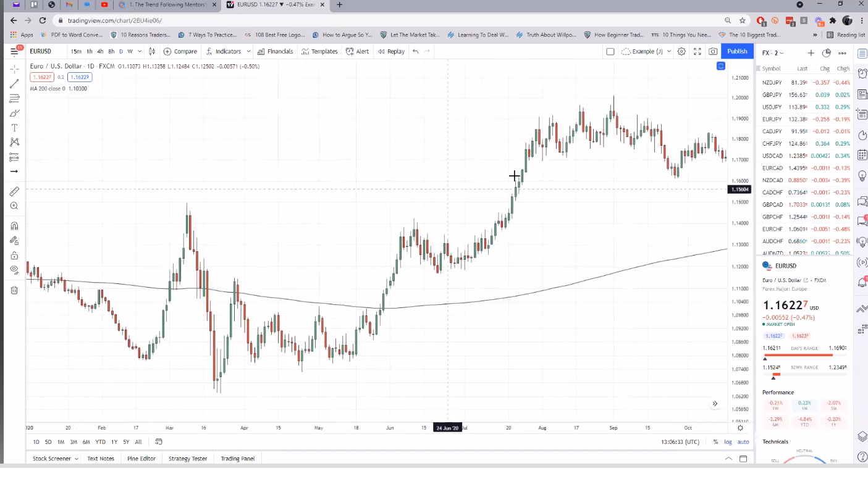
Task: Select the Text annotation tool
Action: (14, 128)
